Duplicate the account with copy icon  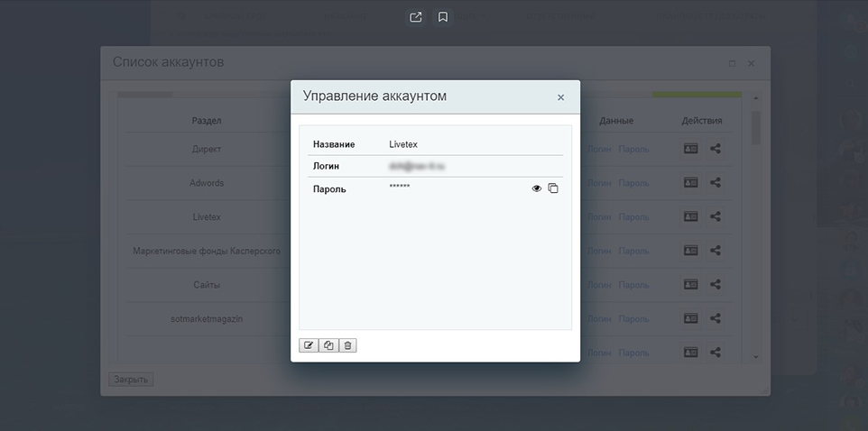coord(328,345)
